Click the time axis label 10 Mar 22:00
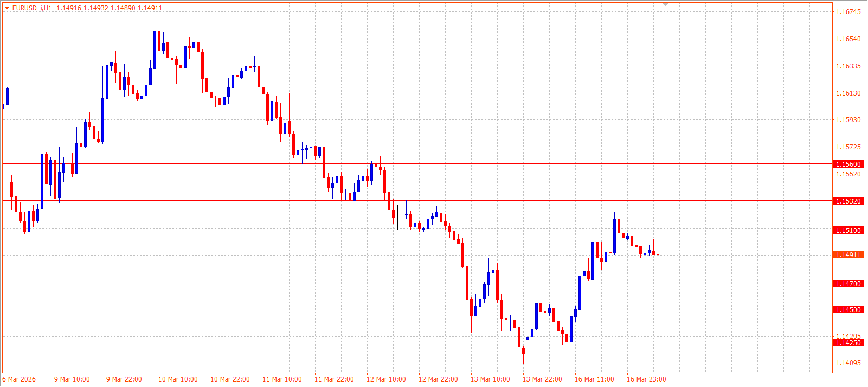This screenshot has height=387, width=868. pos(230,379)
